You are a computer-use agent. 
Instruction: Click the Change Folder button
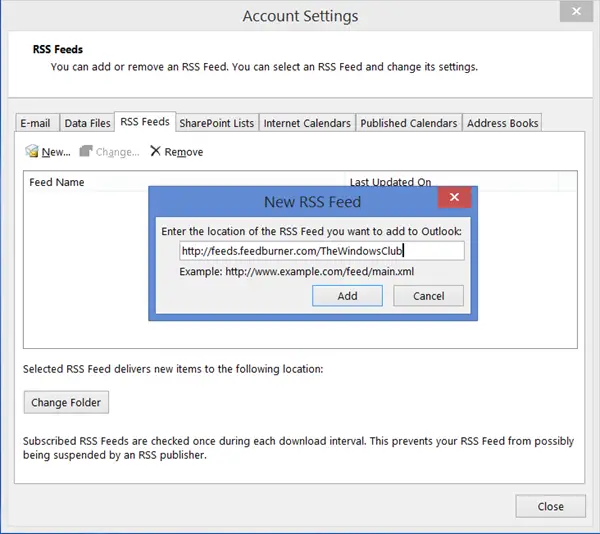click(x=66, y=402)
